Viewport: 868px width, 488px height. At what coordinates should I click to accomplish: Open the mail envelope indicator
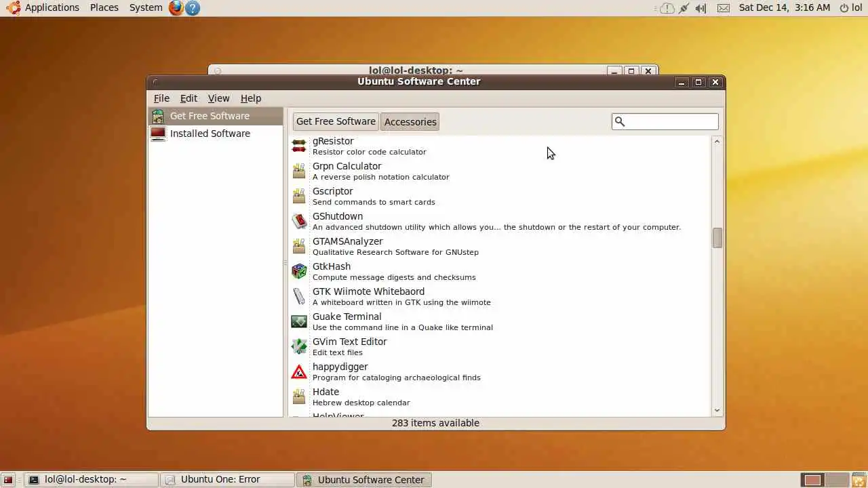point(724,8)
